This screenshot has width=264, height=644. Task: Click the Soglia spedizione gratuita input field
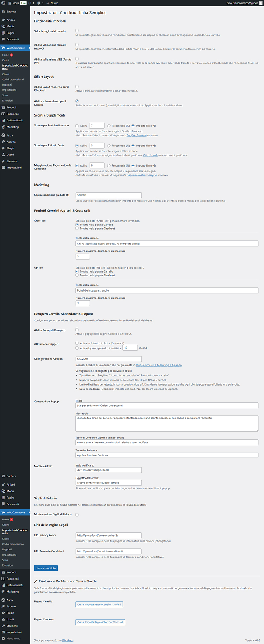(108, 195)
